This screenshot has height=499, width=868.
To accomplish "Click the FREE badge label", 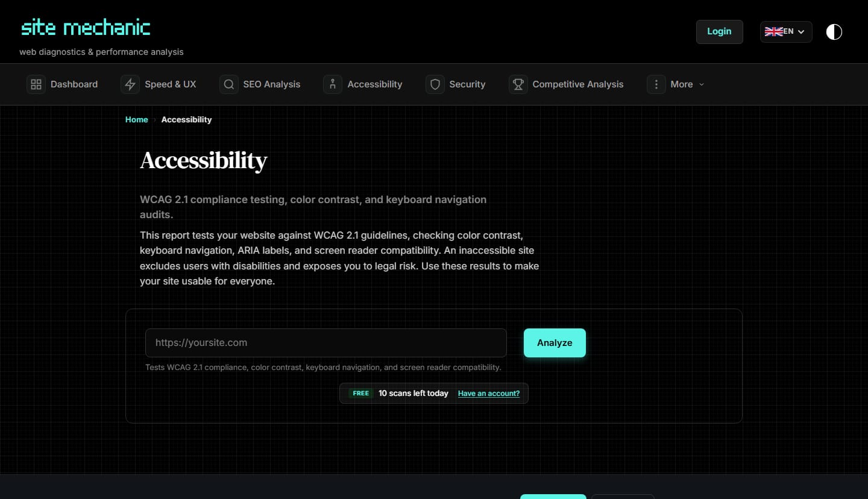I will point(361,394).
